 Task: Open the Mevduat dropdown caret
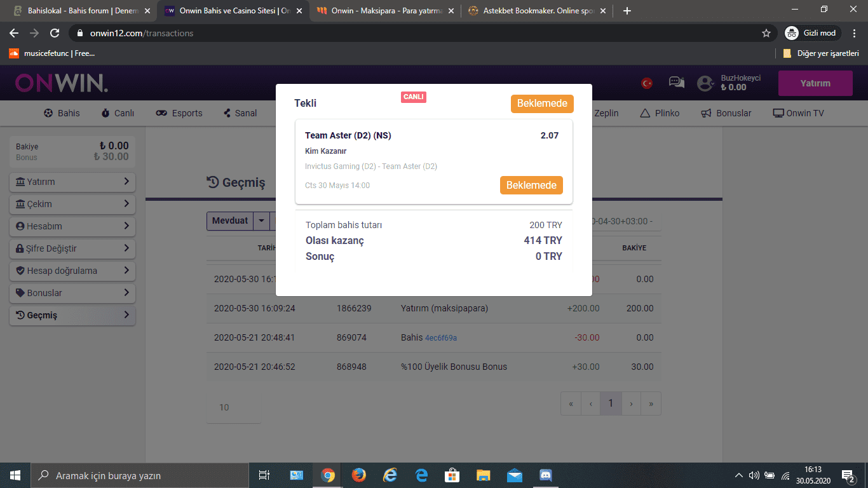tap(261, 221)
